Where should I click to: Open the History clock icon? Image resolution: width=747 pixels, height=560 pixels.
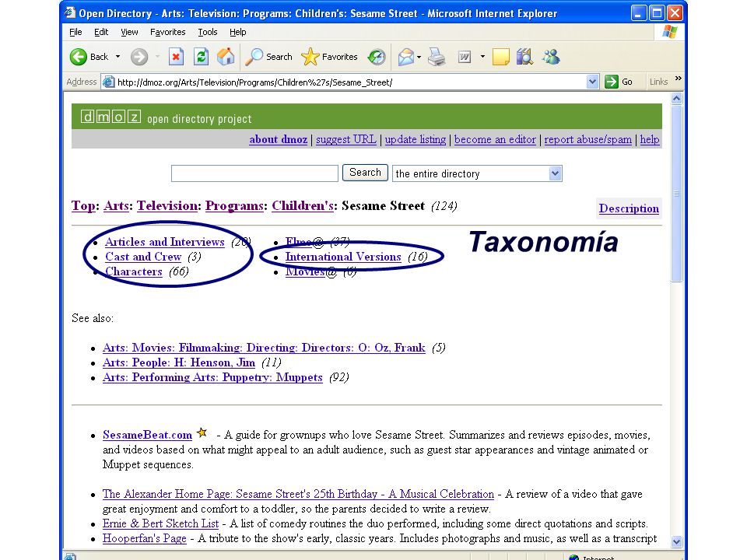pyautogui.click(x=377, y=57)
